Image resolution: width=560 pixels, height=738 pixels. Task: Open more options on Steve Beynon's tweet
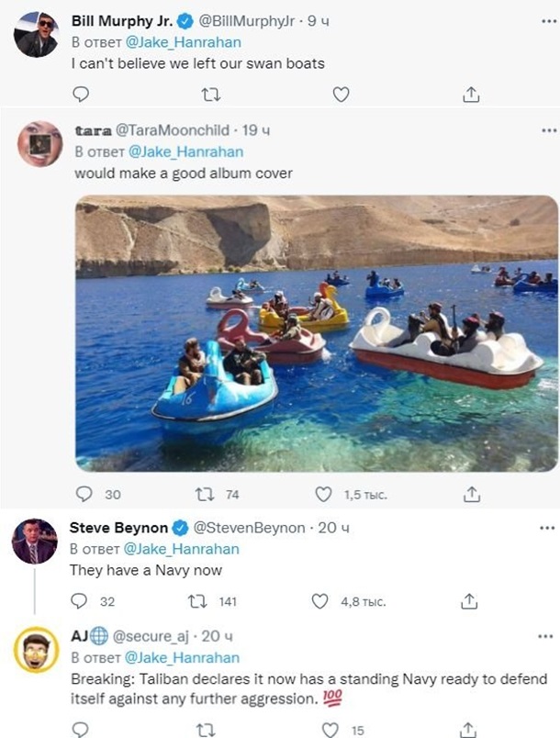(x=547, y=528)
